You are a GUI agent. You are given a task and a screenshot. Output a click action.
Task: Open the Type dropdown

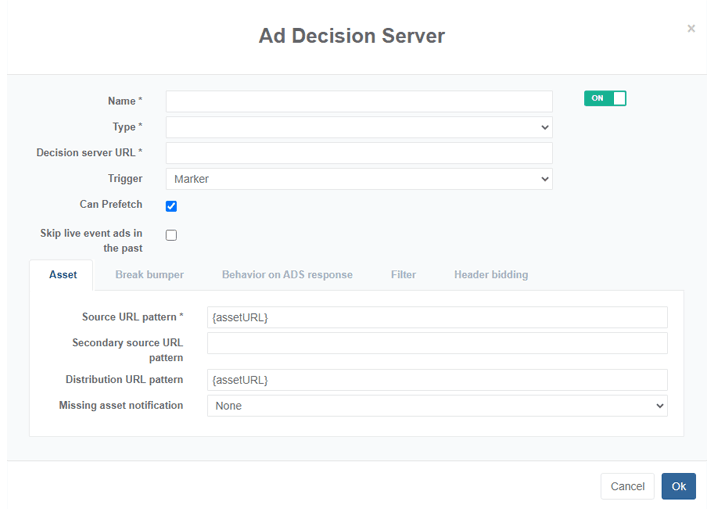pos(359,127)
